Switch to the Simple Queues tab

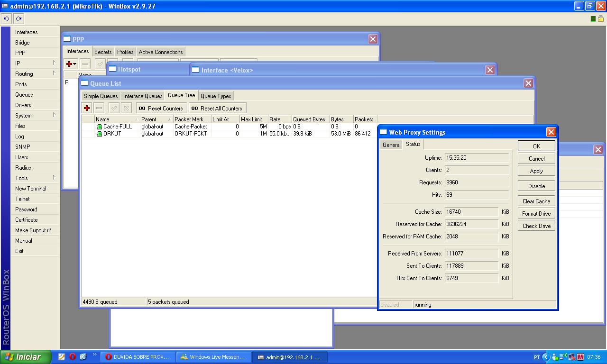pos(101,96)
